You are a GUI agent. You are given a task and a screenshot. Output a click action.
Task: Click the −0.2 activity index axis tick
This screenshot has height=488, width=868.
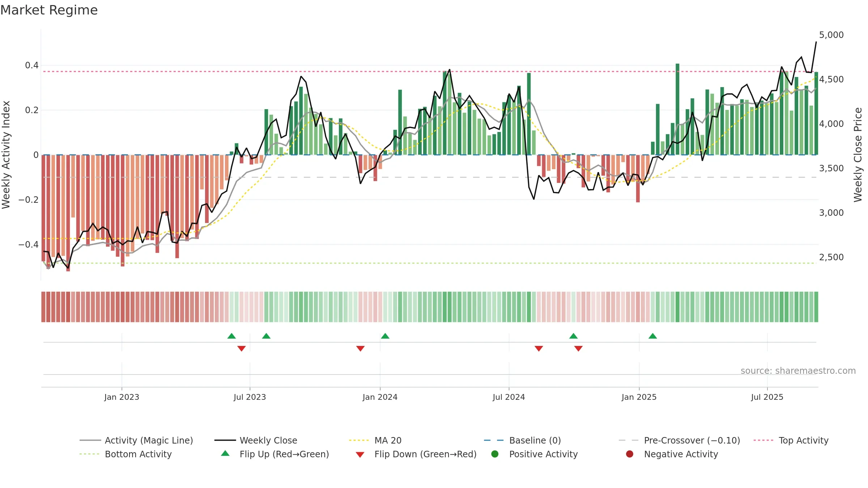click(28, 200)
